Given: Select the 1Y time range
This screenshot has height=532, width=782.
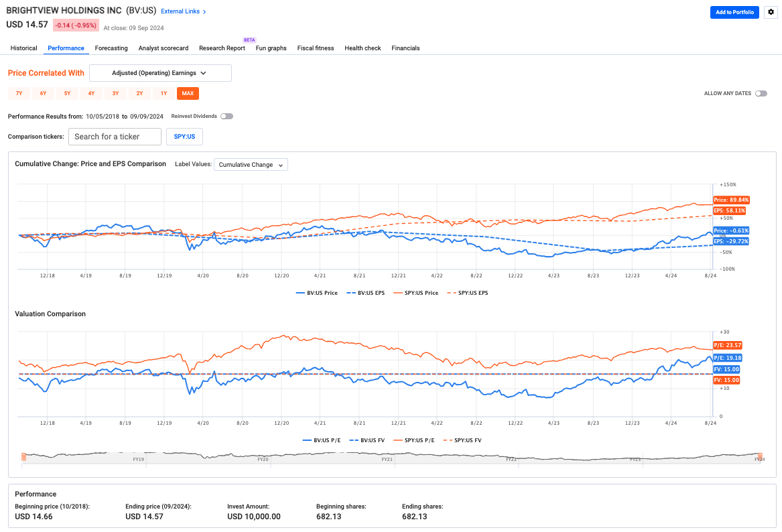Looking at the screenshot, I should point(164,93).
